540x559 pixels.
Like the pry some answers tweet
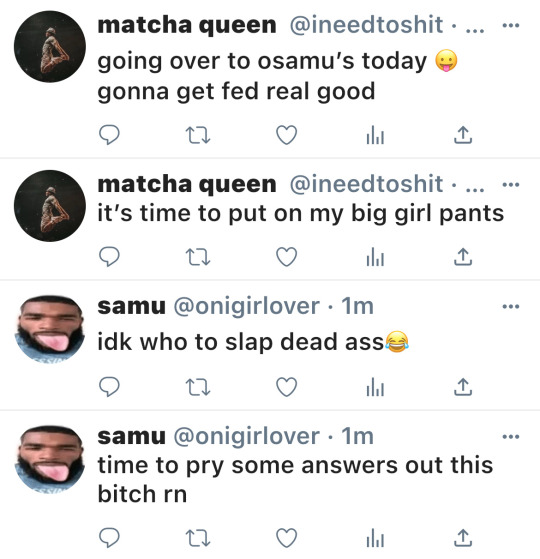(287, 538)
